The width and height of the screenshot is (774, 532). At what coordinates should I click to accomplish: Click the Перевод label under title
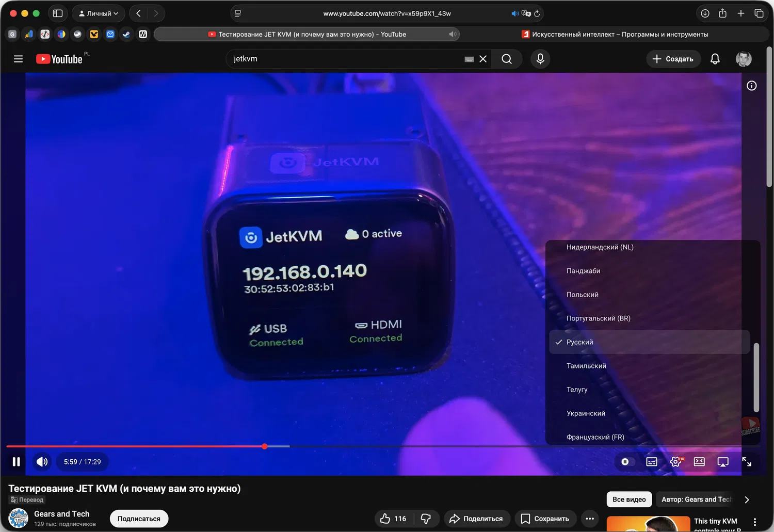point(27,500)
